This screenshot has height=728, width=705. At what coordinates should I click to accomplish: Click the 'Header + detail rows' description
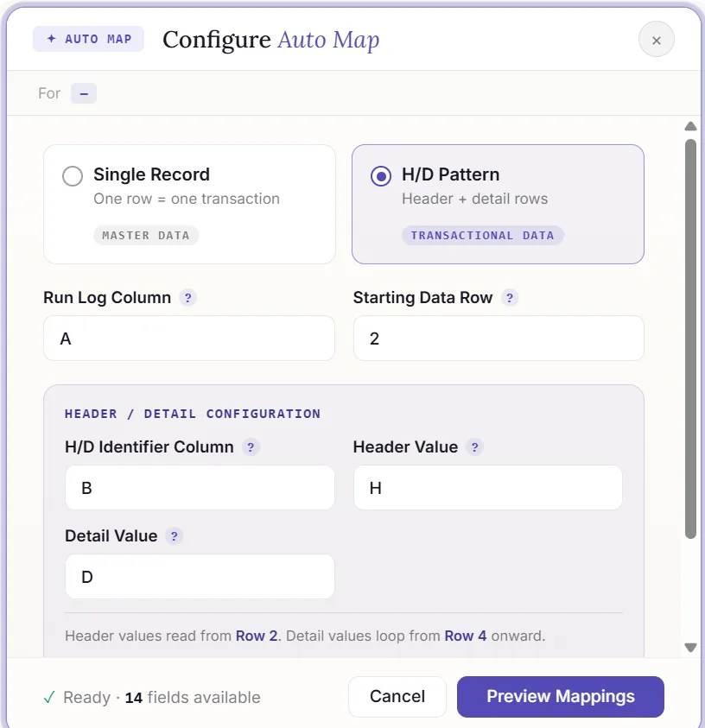click(x=474, y=199)
